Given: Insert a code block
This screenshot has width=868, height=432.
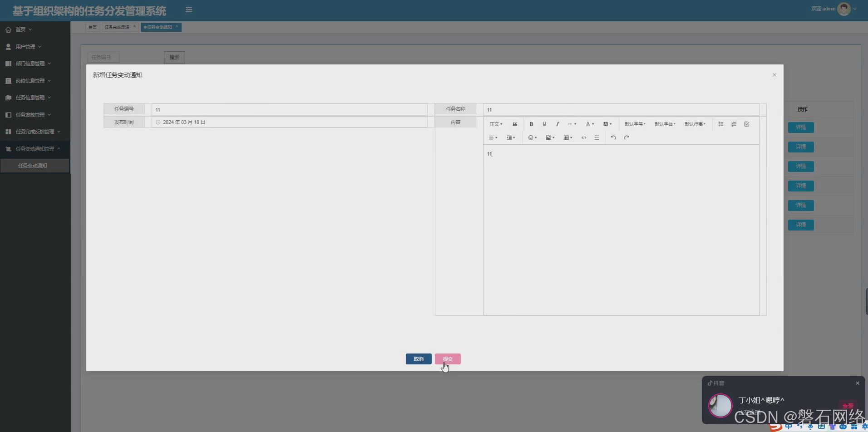Looking at the screenshot, I should pos(584,137).
